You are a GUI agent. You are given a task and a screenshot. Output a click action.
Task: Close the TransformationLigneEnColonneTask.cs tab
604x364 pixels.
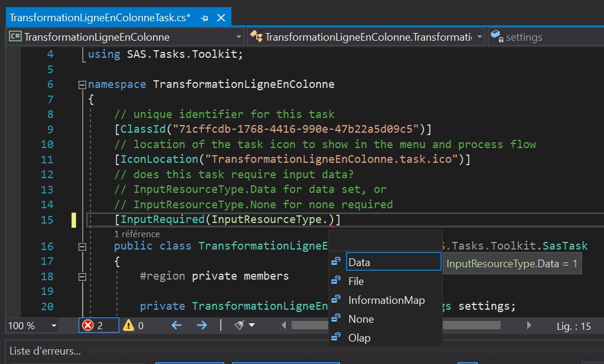(221, 18)
